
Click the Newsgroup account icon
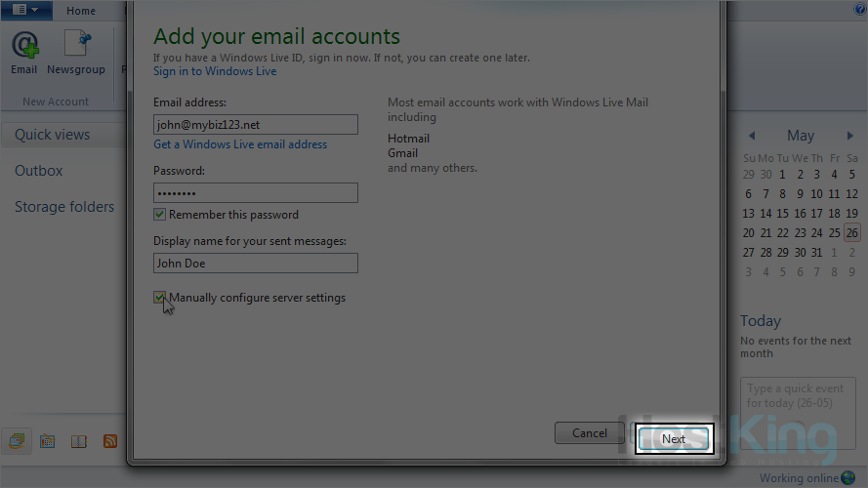[76, 52]
